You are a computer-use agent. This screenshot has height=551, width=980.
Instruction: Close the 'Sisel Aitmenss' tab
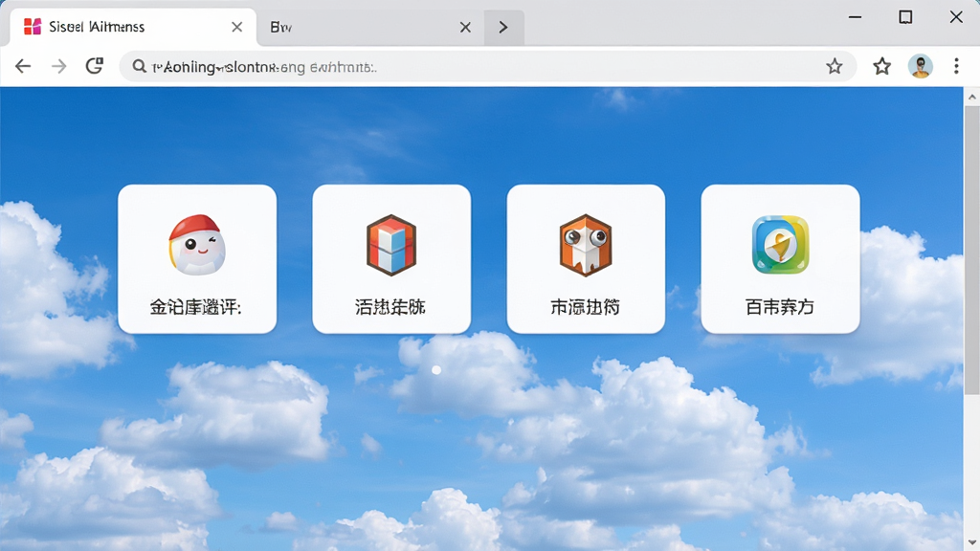click(237, 27)
